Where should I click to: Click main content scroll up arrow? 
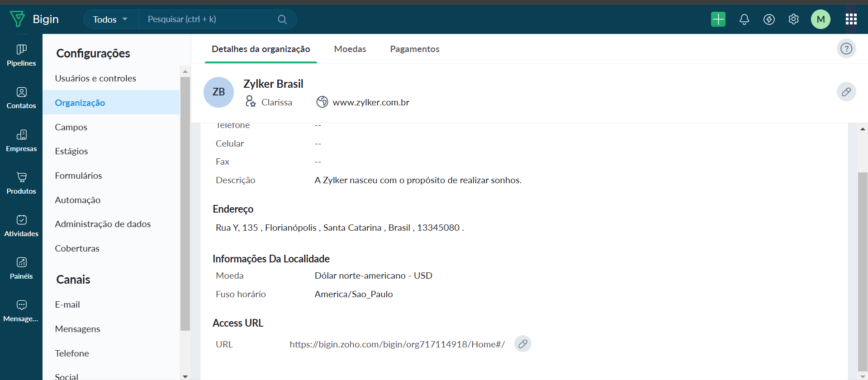point(863,129)
